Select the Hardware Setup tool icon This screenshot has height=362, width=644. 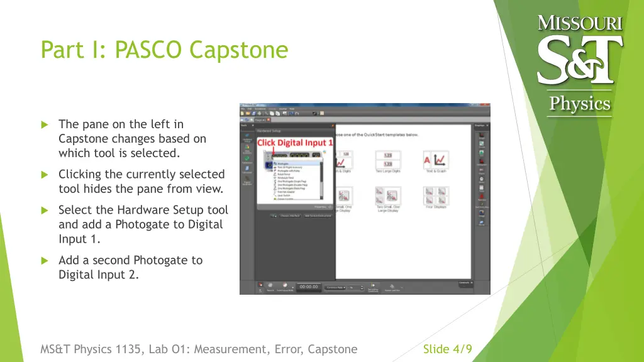tap(247, 138)
